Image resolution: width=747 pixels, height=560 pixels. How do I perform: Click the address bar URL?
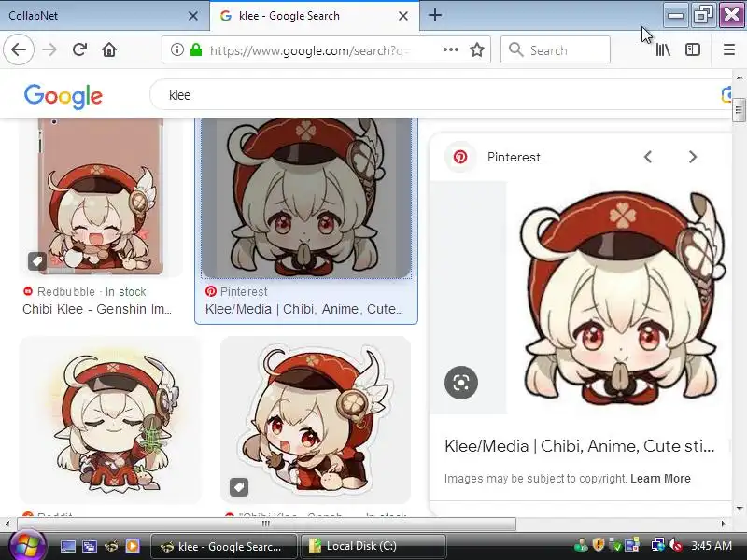point(310,50)
